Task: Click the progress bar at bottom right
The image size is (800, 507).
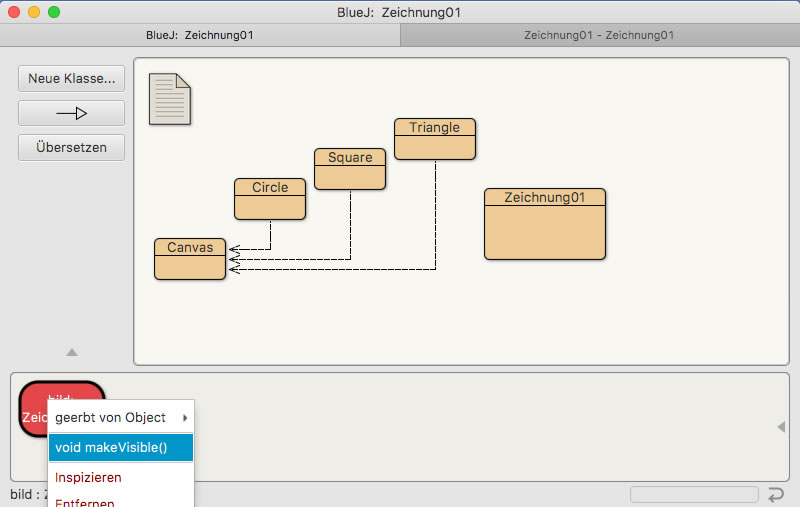Action: tap(694, 494)
